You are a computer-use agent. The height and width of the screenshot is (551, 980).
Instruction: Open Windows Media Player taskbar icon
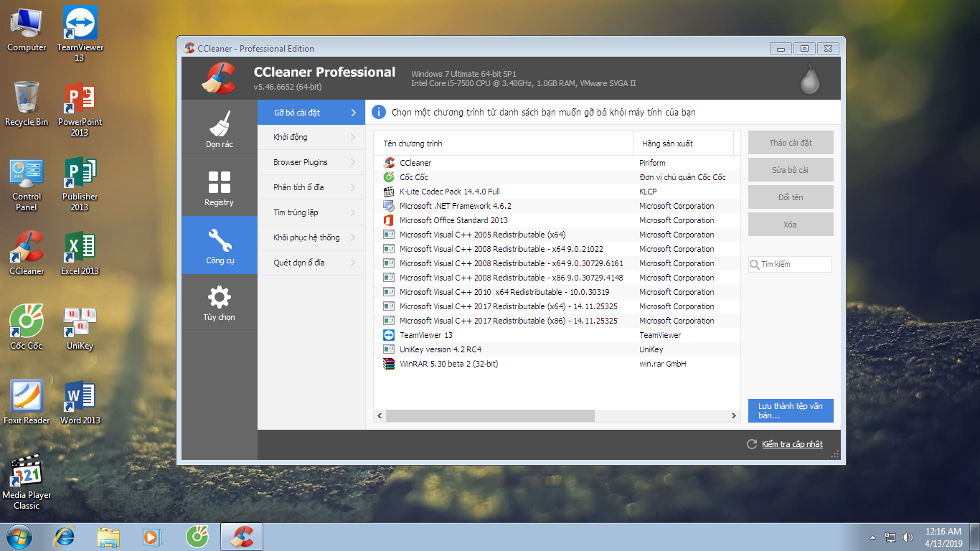point(152,537)
